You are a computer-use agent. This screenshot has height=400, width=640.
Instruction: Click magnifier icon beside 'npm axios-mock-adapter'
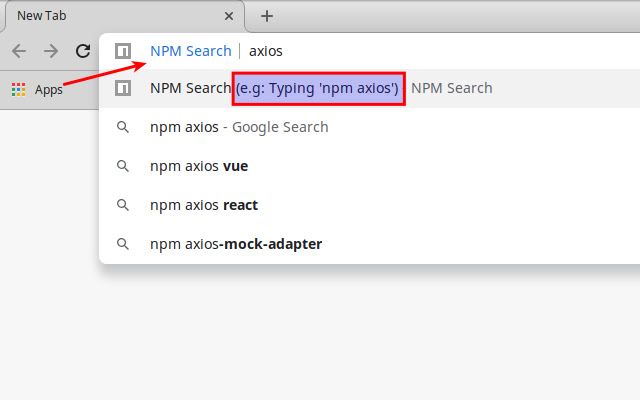click(123, 244)
